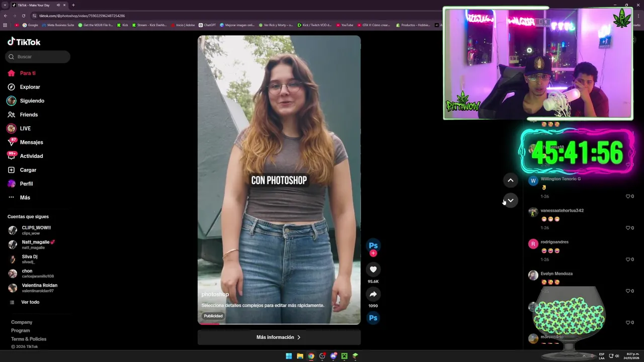
Task: Open the Natt_magalle followed account
Action: coord(33,245)
